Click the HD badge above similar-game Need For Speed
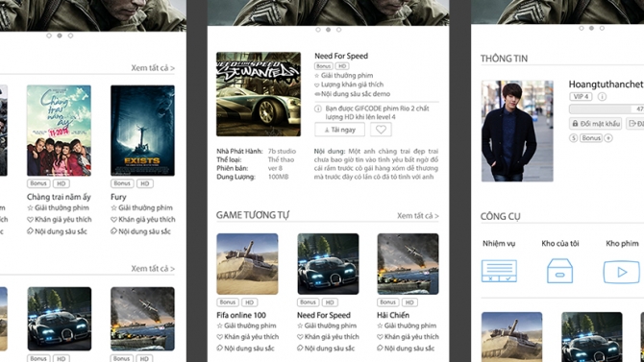 (x=330, y=302)
